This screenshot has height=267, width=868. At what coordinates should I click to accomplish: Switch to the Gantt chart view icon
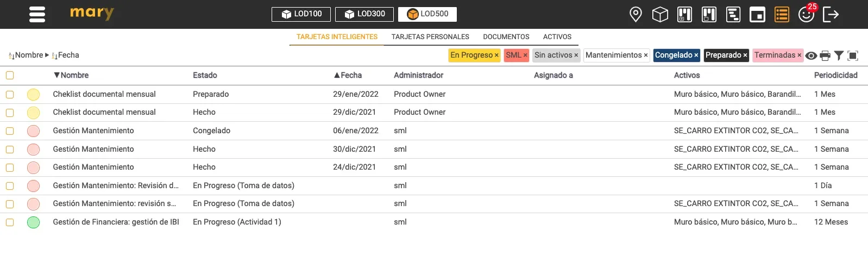(x=733, y=14)
